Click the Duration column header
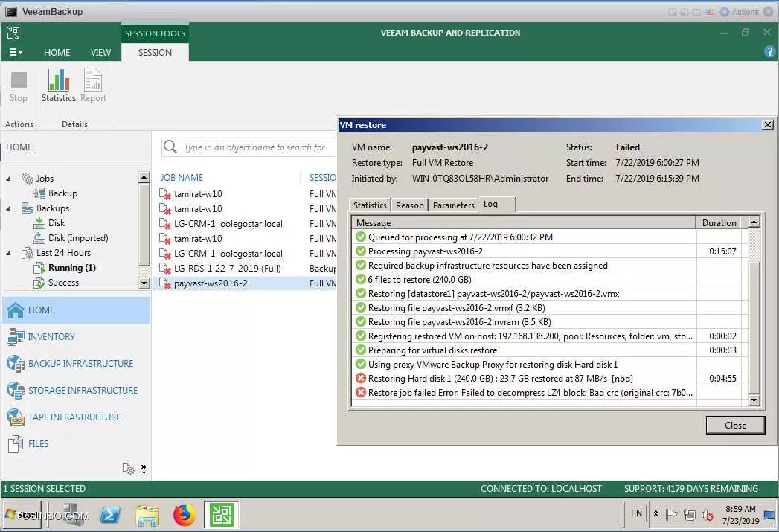This screenshot has width=779, height=532. tap(719, 223)
